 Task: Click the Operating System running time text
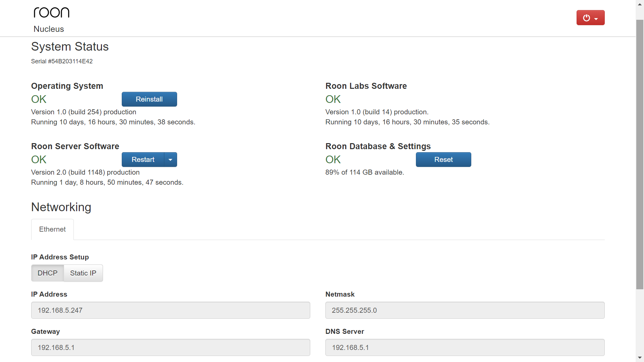point(113,122)
